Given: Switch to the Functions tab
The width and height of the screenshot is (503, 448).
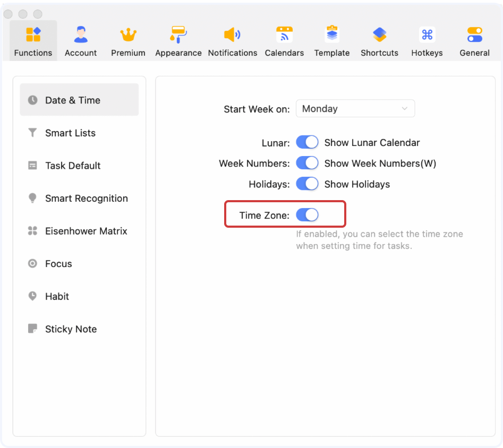Looking at the screenshot, I should [33, 41].
